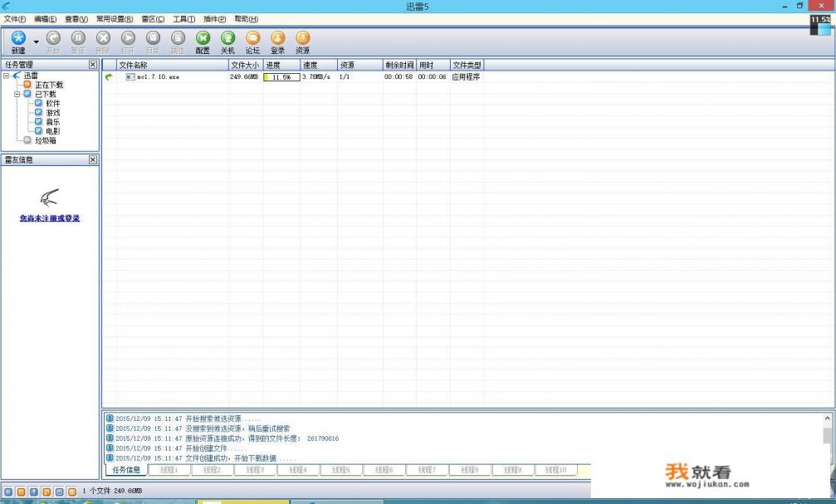Image resolution: width=836 pixels, height=504 pixels.
Task: Switch to the 任务信息 tab
Action: [x=126, y=470]
